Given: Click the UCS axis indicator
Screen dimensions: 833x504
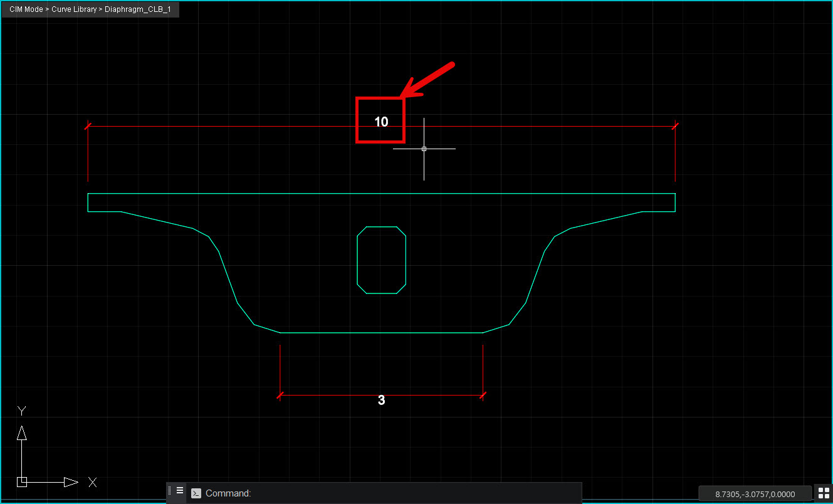Looking at the screenshot, I should pos(22,481).
